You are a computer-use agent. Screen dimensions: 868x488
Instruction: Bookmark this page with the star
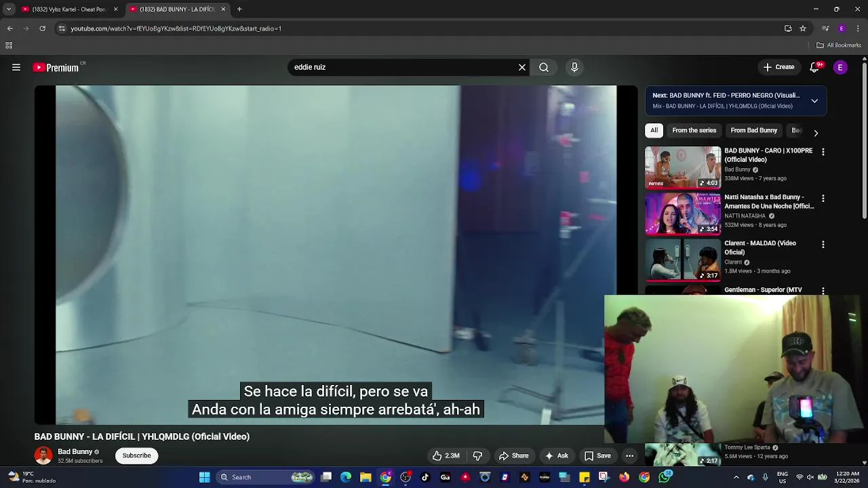pyautogui.click(x=803, y=28)
